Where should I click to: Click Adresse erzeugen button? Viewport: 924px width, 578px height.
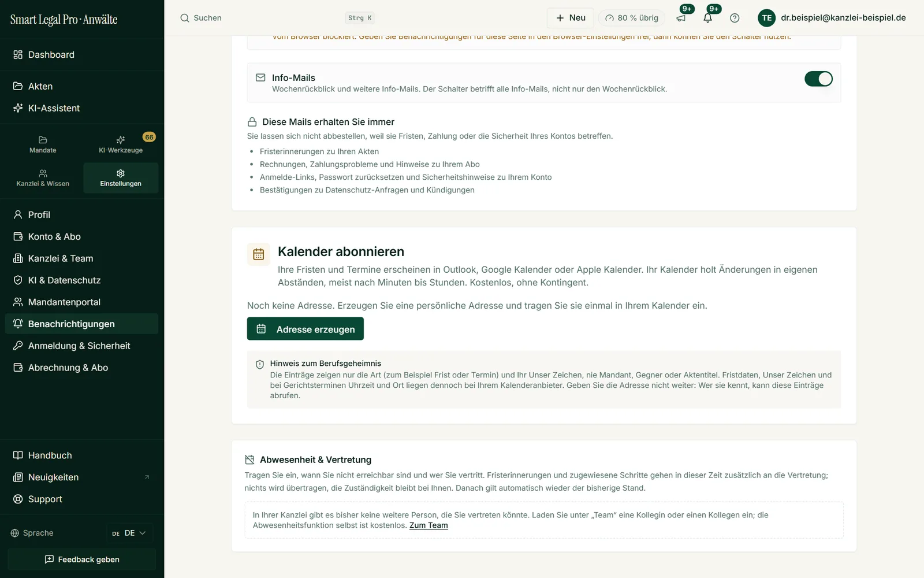[x=305, y=329]
